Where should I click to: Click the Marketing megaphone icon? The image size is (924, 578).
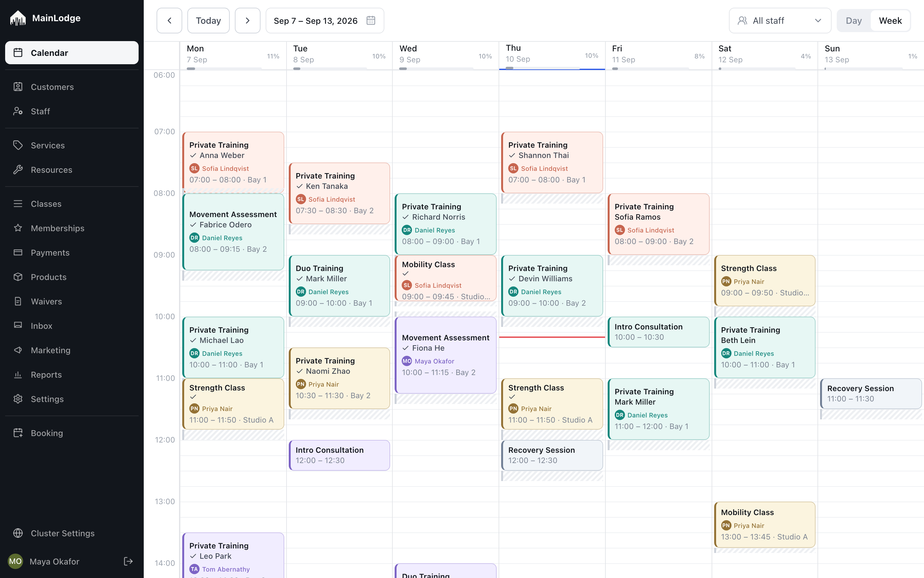18,350
